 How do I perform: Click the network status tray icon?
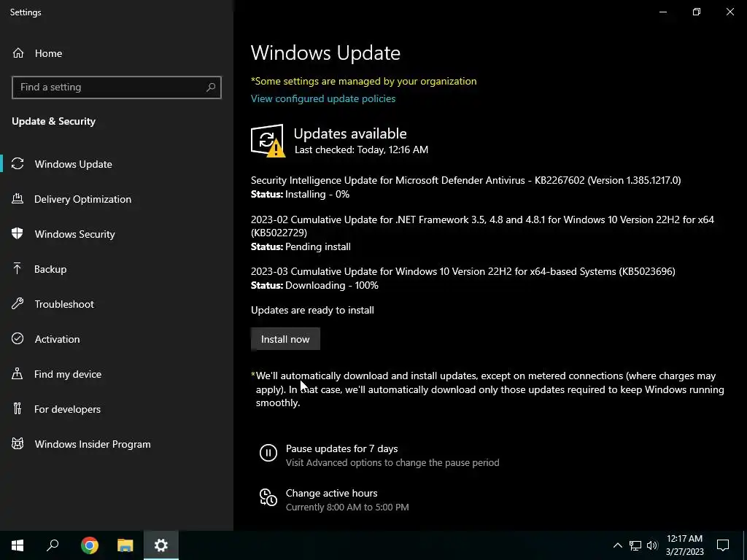(x=635, y=545)
